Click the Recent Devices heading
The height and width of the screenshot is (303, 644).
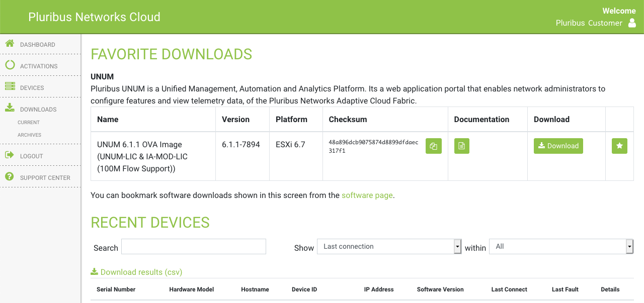(x=150, y=223)
